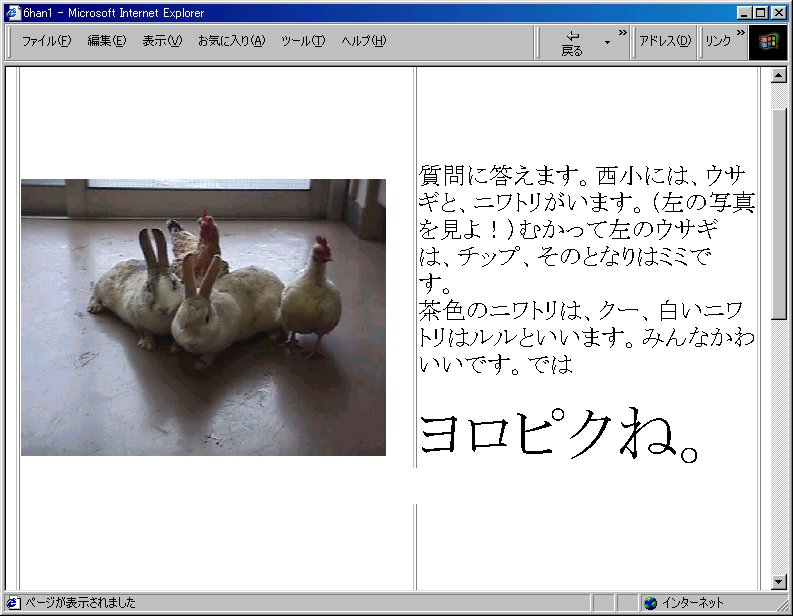Click the vertical scrollbar thumb

click(x=779, y=214)
